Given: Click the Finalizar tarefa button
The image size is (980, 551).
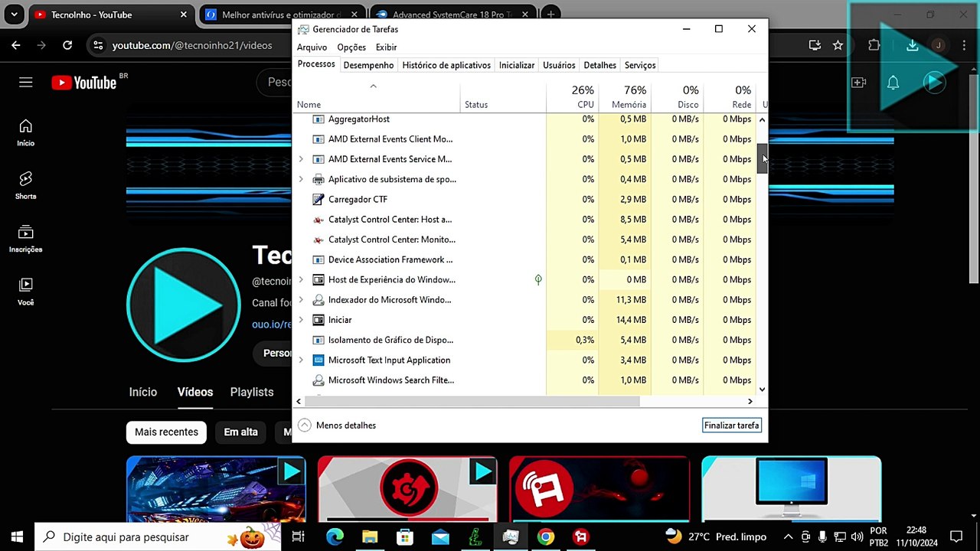Looking at the screenshot, I should [x=732, y=425].
